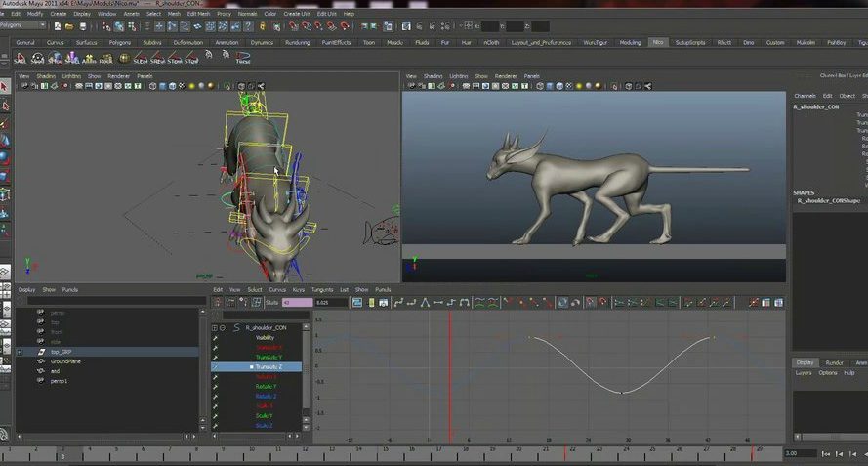Image resolution: width=868 pixels, height=466 pixels.
Task: Open Dope Sheet icon in Graph Editor toolbar
Action: click(766, 303)
